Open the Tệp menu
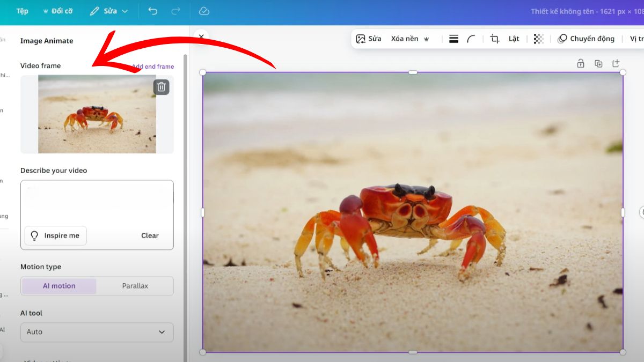 pos(22,11)
